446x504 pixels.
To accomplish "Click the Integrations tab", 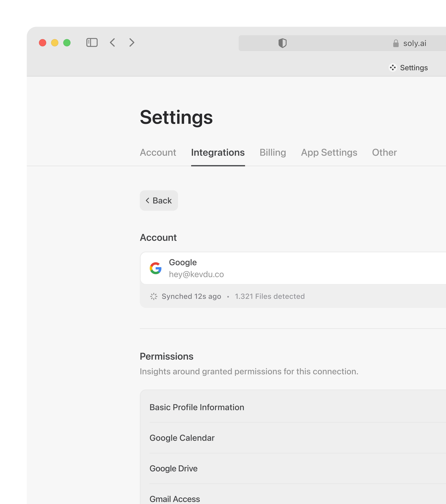I will click(x=218, y=152).
